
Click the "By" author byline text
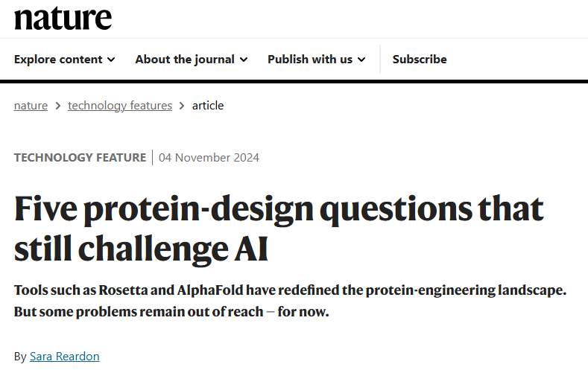pos(20,357)
